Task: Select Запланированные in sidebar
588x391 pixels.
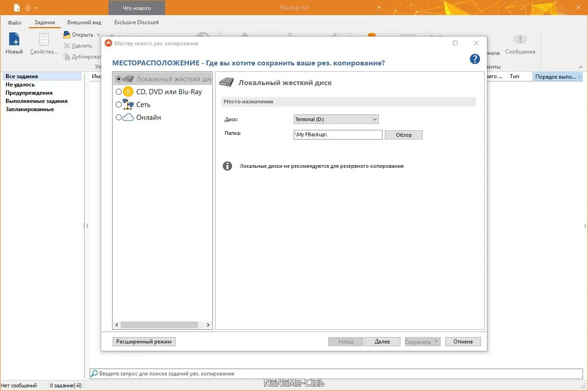Action: tap(30, 109)
